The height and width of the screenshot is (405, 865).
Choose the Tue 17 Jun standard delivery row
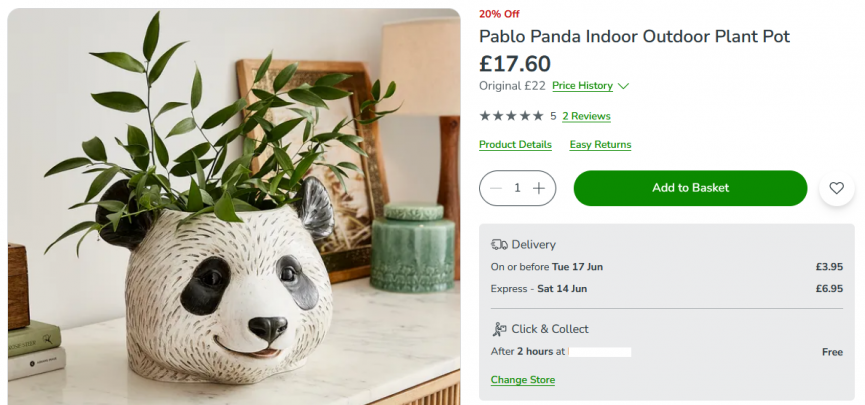pos(666,267)
